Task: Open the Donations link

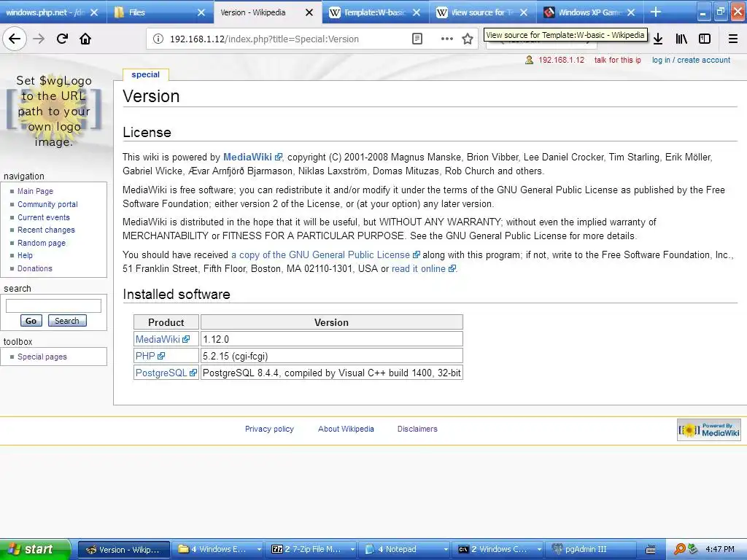Action: tap(35, 268)
